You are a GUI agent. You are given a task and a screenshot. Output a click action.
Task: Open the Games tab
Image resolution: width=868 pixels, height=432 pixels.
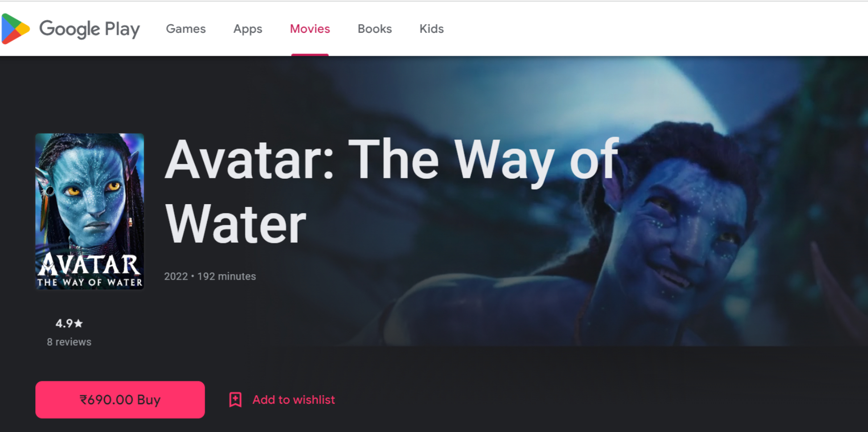(x=186, y=29)
